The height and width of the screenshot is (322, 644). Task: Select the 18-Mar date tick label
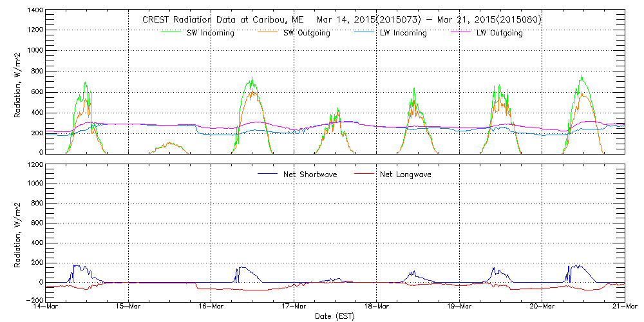[x=377, y=307]
